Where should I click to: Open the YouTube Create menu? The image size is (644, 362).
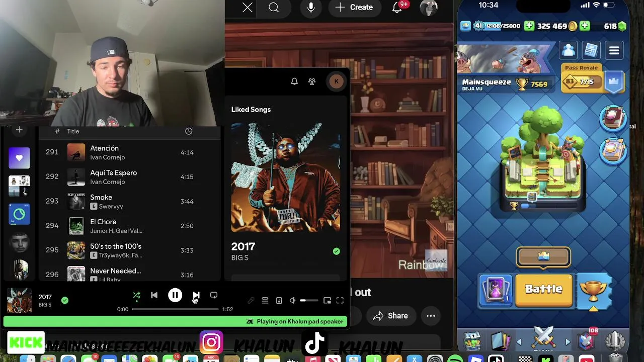[354, 7]
